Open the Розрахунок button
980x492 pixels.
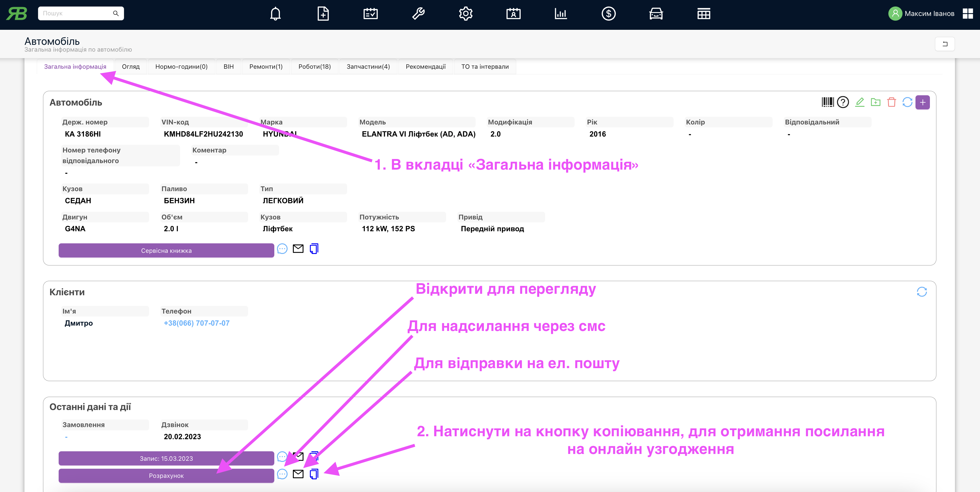click(166, 475)
